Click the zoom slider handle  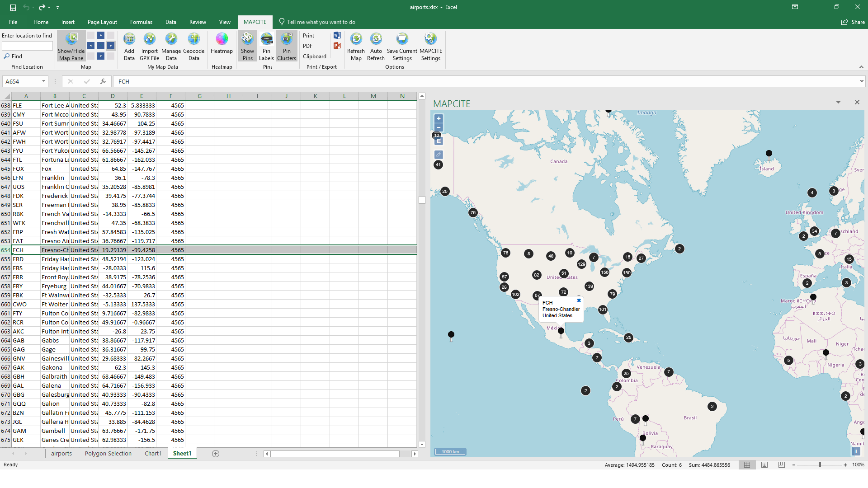tap(820, 465)
